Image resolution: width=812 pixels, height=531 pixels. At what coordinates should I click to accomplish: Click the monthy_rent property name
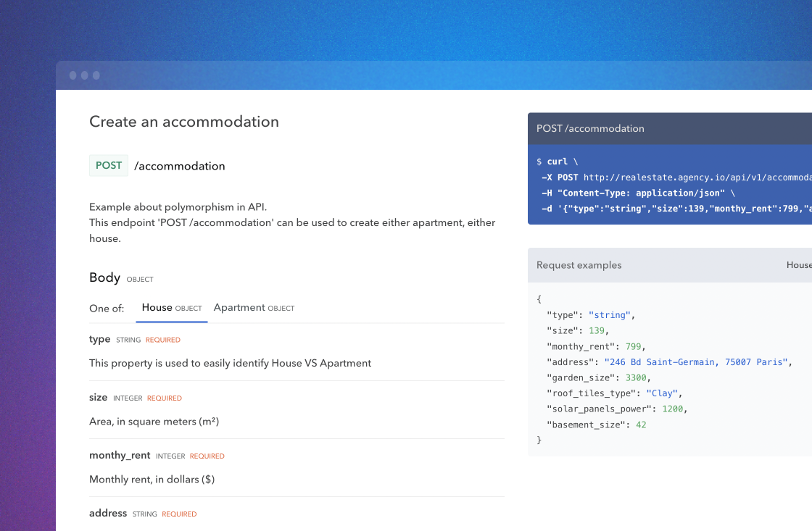pyautogui.click(x=120, y=455)
